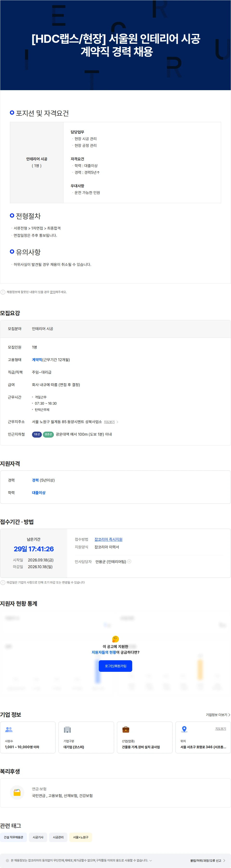Click the thinking emoji above 이 공고에 지원한
This screenshot has width=231, height=868.
click(115, 639)
